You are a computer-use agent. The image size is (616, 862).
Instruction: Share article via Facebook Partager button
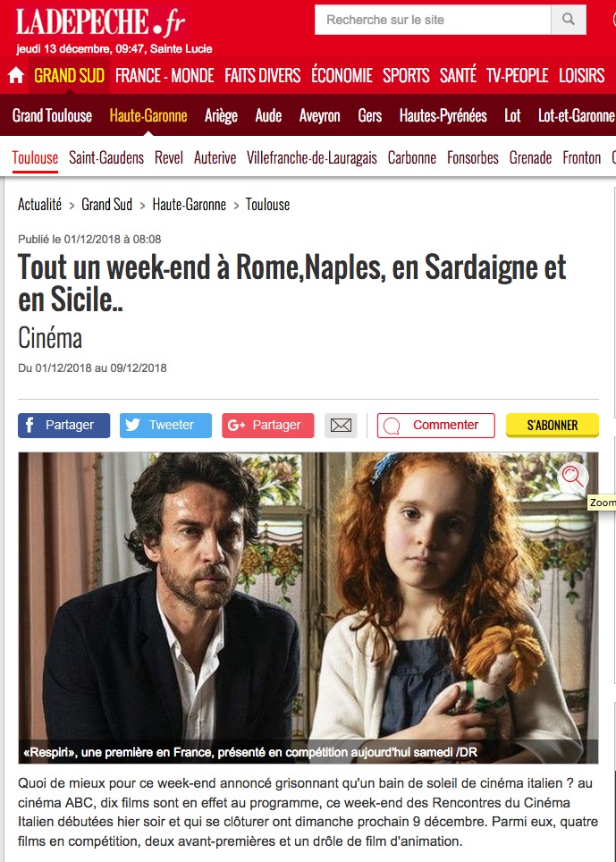63,426
